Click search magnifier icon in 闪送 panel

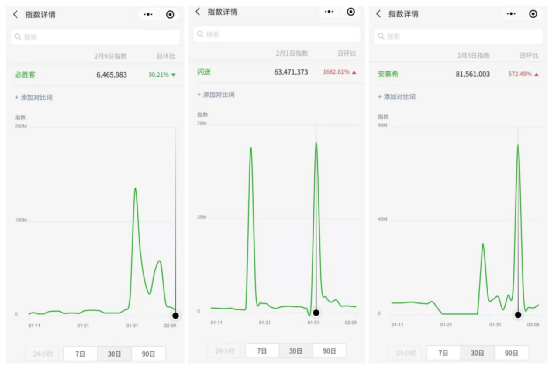click(x=200, y=34)
